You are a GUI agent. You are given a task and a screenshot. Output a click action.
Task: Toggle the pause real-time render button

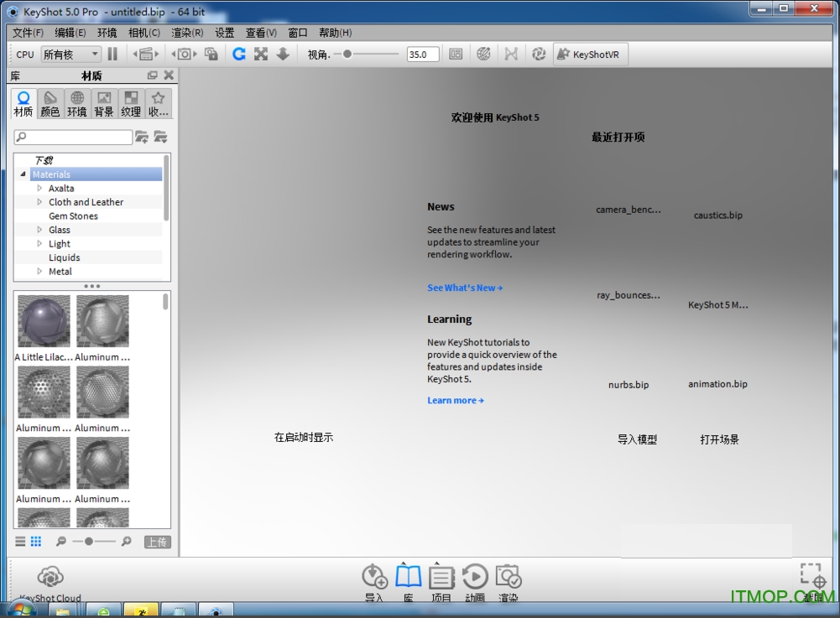click(x=112, y=54)
